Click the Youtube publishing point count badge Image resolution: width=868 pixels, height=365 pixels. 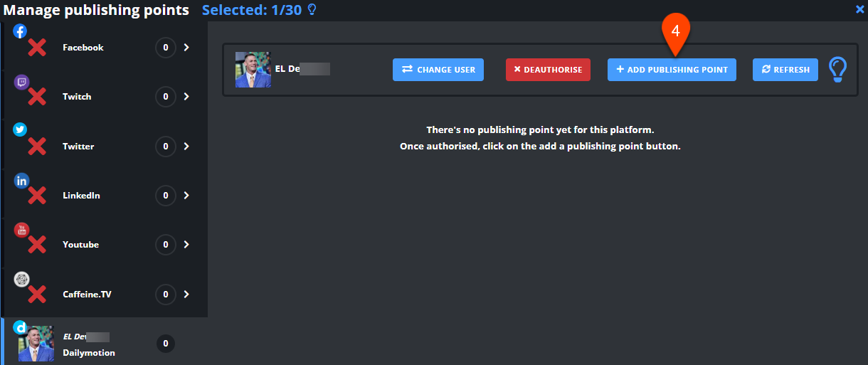[166, 245]
